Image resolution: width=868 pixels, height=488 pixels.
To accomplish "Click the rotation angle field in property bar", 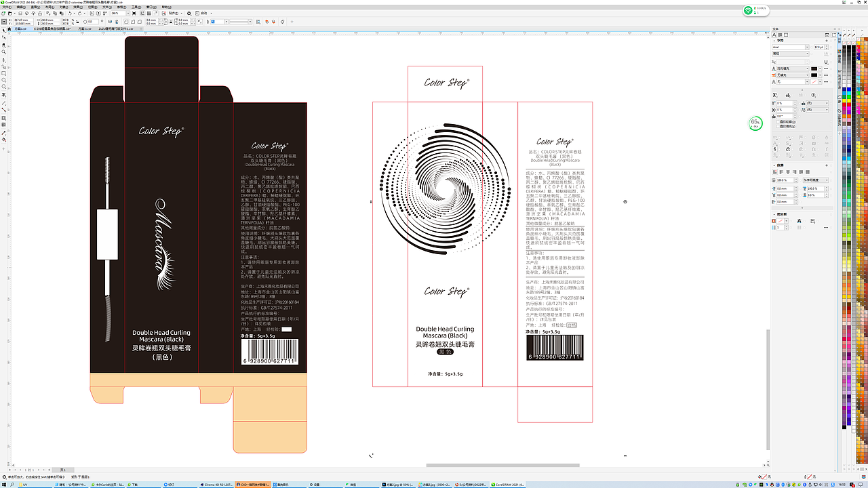I will tap(94, 22).
